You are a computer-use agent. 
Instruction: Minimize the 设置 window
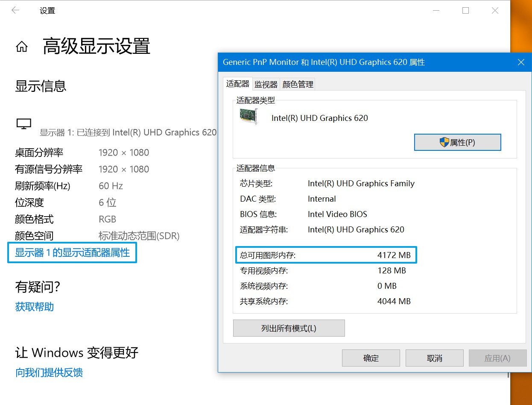pyautogui.click(x=436, y=11)
